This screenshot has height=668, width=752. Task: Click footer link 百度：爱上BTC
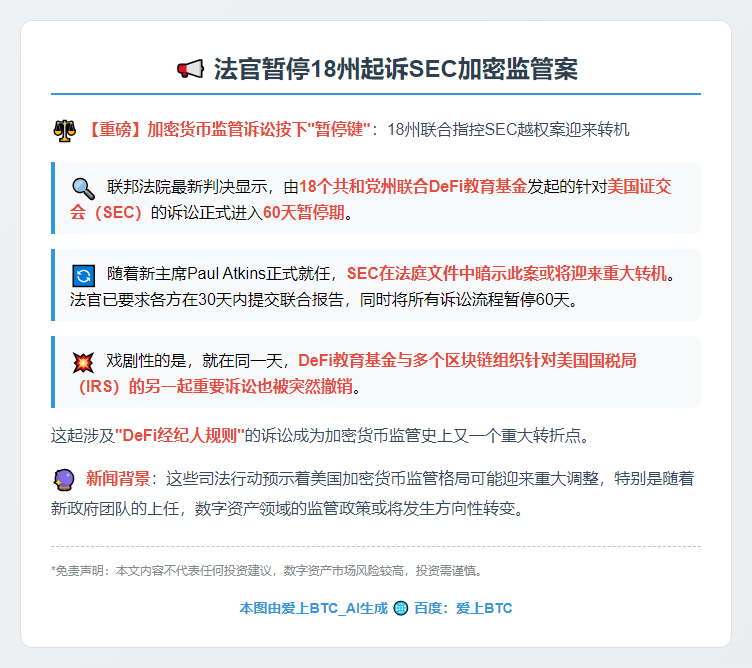pyautogui.click(x=463, y=608)
